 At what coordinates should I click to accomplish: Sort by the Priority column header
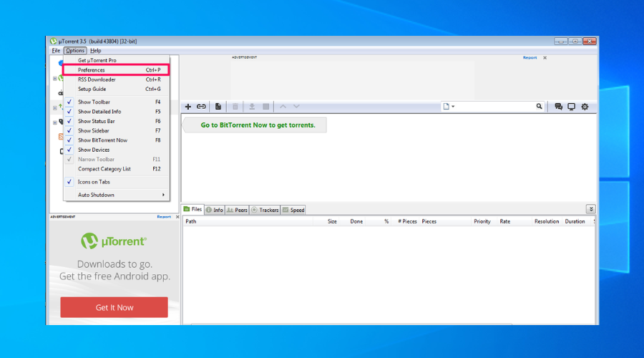[484, 221]
